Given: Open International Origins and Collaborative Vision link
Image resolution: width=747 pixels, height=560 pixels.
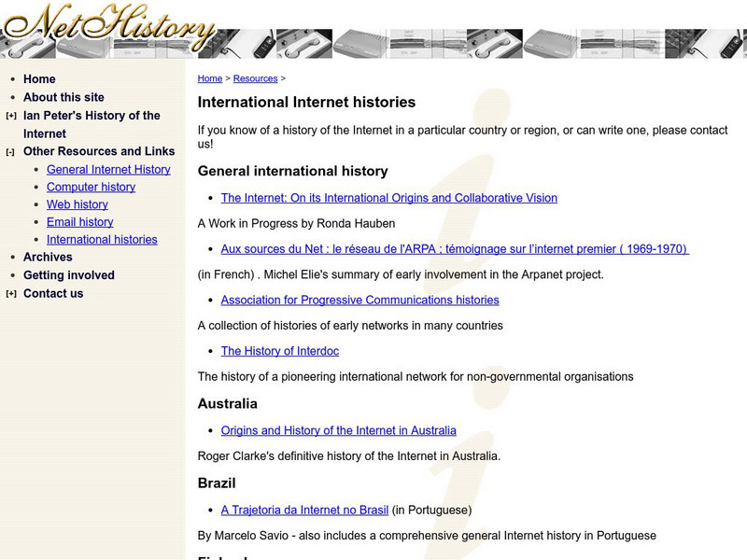Looking at the screenshot, I should (x=388, y=198).
